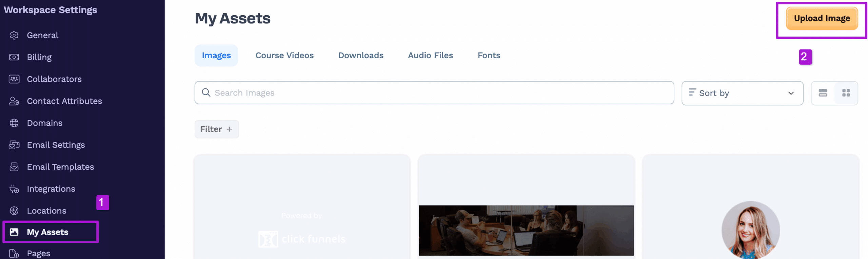Click the Workspace Settings heading
868x259 pixels.
pos(51,10)
